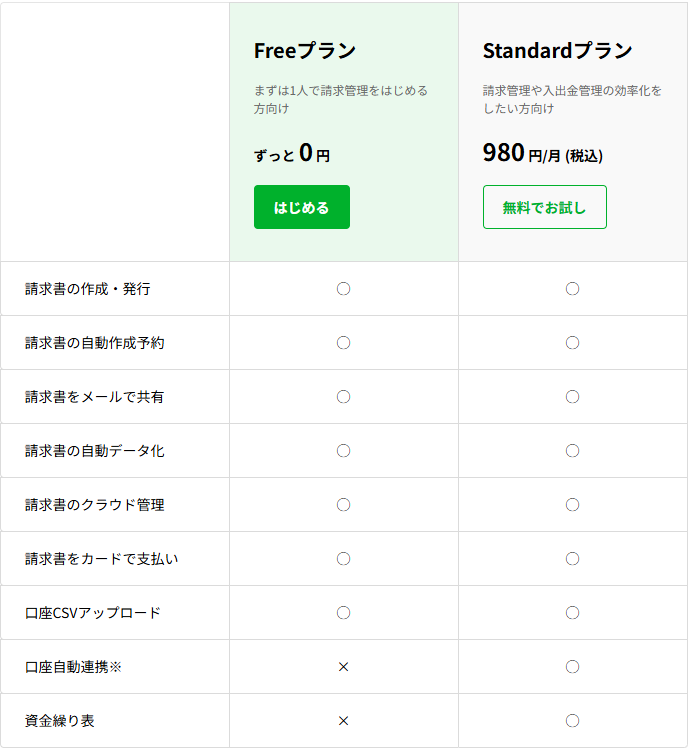Click Free plan circle for 請求書のクラウド管理
Screen dimensions: 688x749
point(343,505)
